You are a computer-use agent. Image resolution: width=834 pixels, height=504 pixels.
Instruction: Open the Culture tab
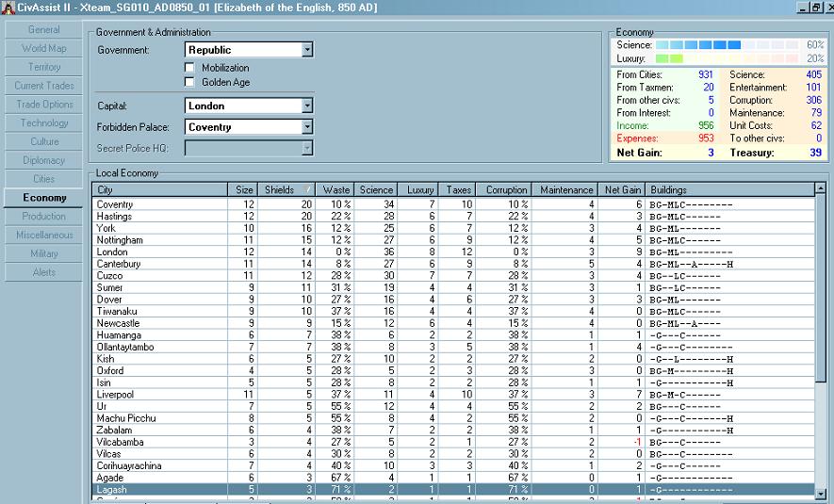tap(43, 141)
